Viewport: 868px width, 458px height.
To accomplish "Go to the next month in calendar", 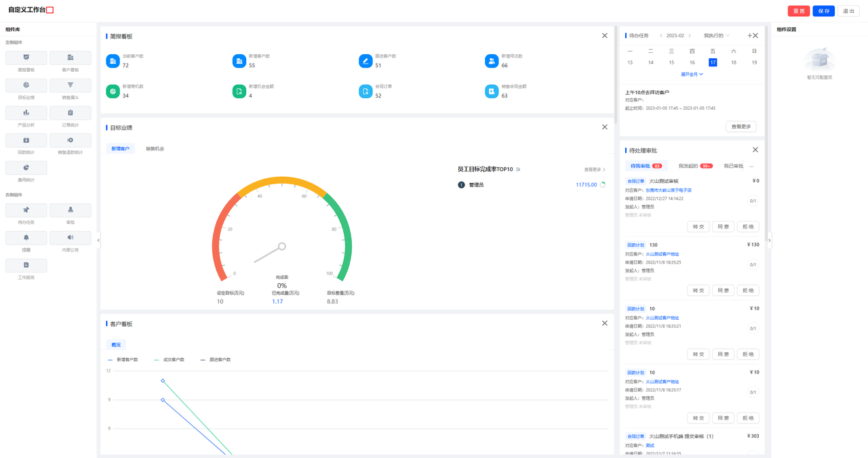I will (x=690, y=36).
